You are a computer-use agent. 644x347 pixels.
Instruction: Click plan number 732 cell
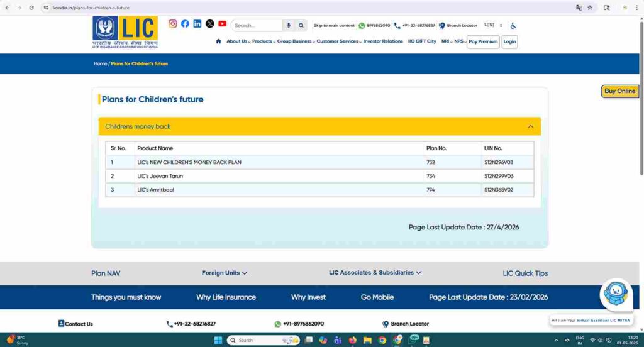click(452, 162)
